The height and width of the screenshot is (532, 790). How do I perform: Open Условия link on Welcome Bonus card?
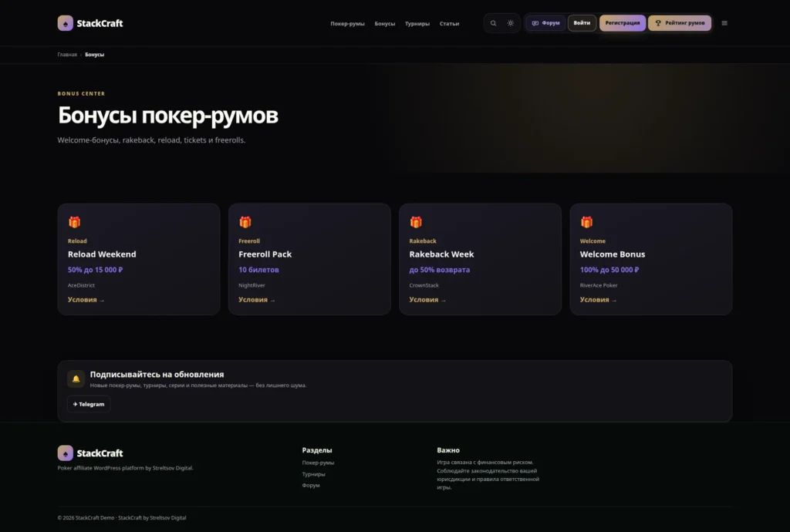tap(599, 300)
